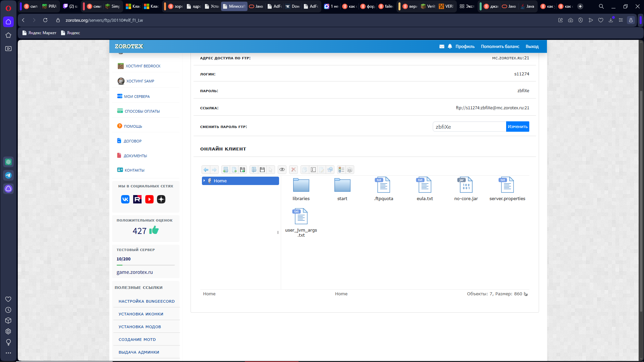Select the Home folder in the tree
The image size is (644, 362).
point(240,181)
